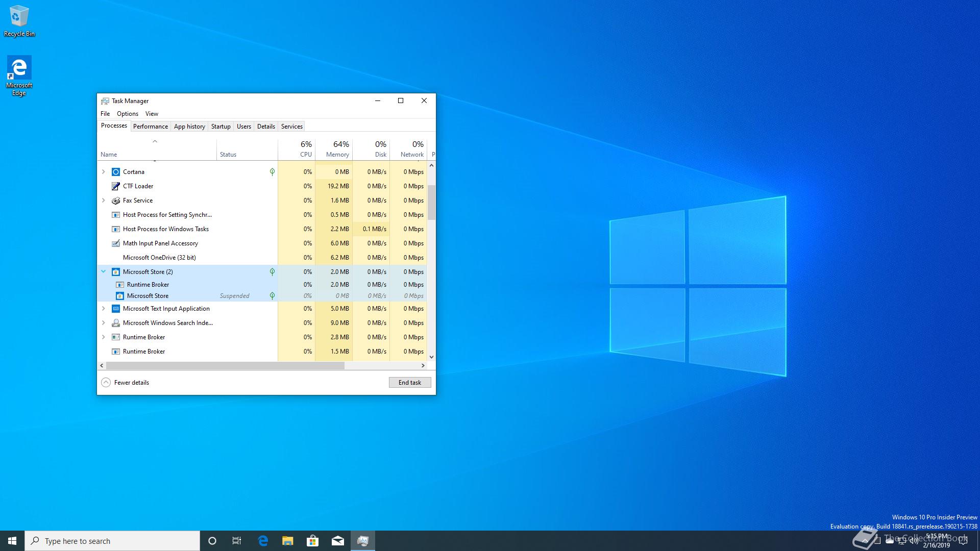
Task: Click the Fax Service process icon
Action: click(116, 201)
